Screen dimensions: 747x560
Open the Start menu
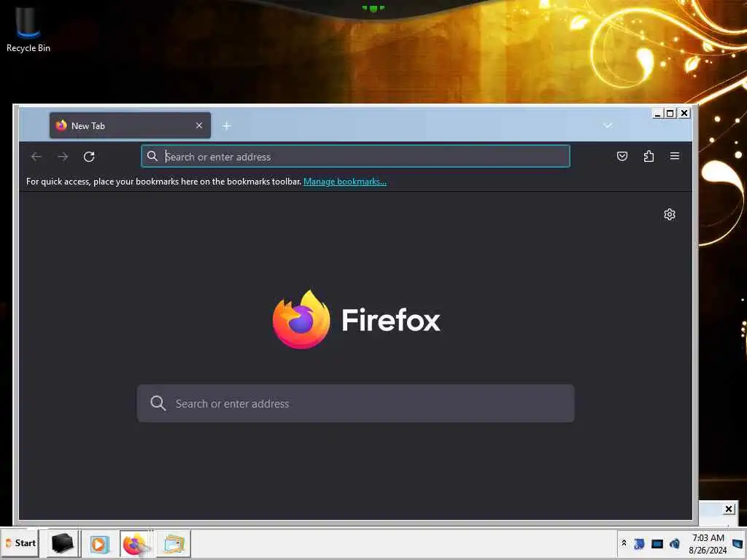[x=20, y=543]
